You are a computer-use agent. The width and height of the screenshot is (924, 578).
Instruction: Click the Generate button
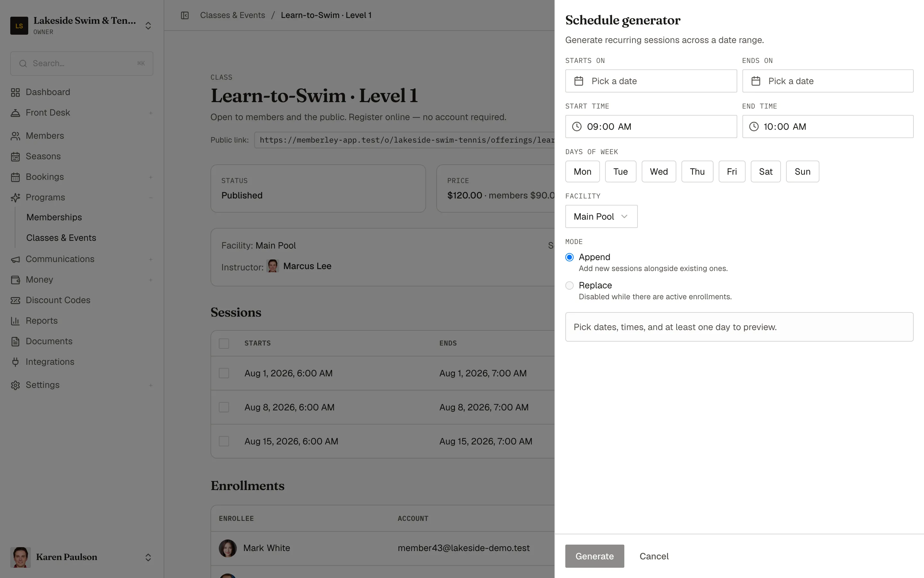click(x=595, y=556)
